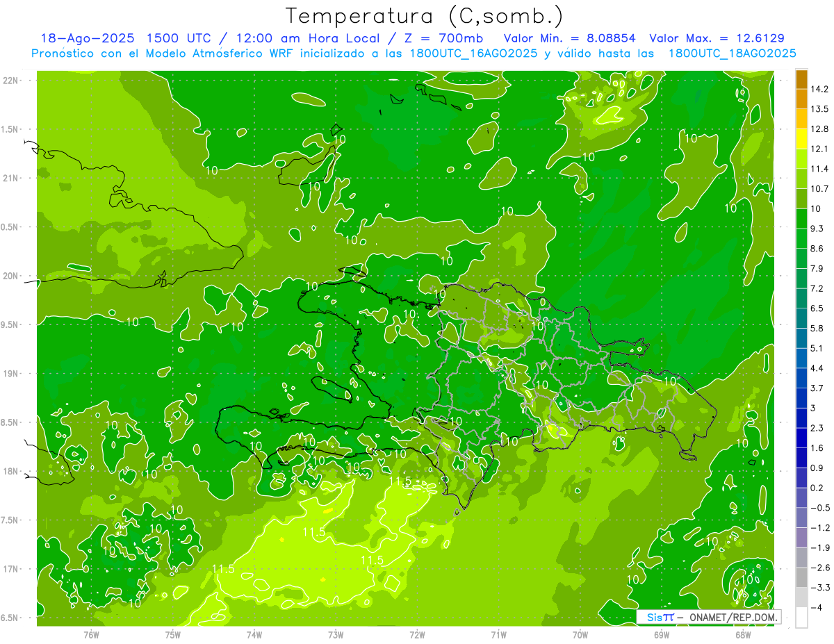
Task: Click the '11.4' color scale label
Action: [x=820, y=169]
